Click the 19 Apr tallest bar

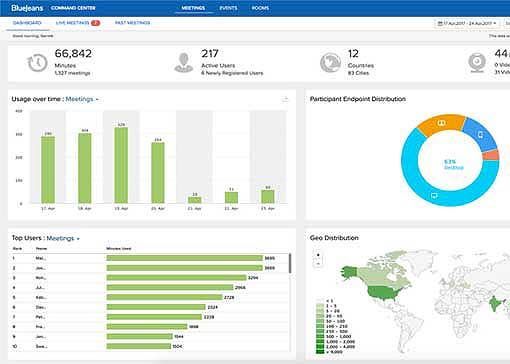(121, 165)
